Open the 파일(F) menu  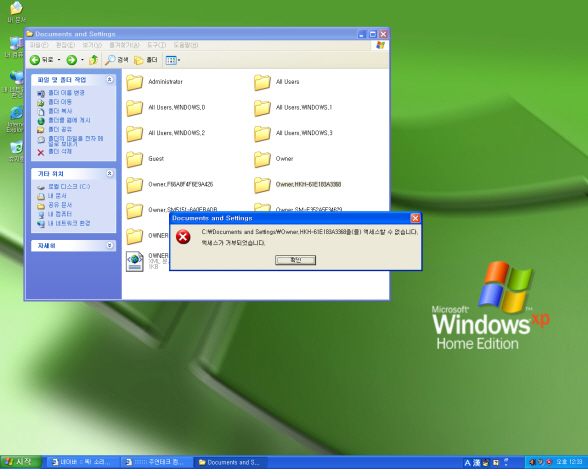click(x=39, y=45)
